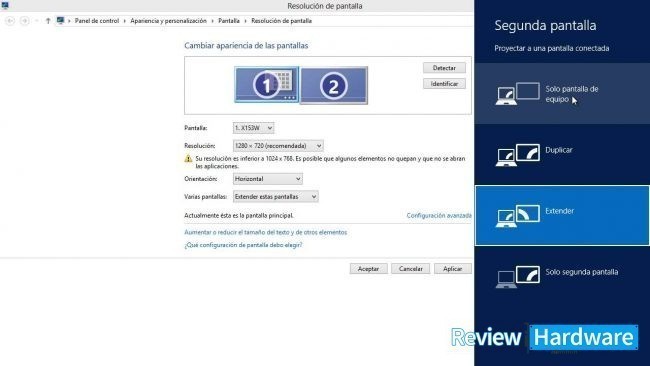Click the Aplicar button

tap(453, 269)
